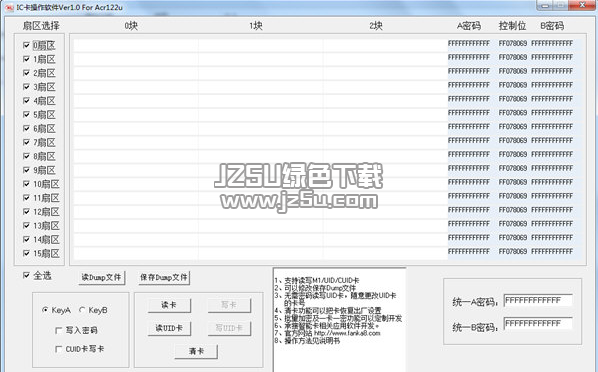The height and width of the screenshot is (372, 598).
Task: Uncheck the 全选 select-all checkbox
Action: pyautogui.click(x=26, y=275)
